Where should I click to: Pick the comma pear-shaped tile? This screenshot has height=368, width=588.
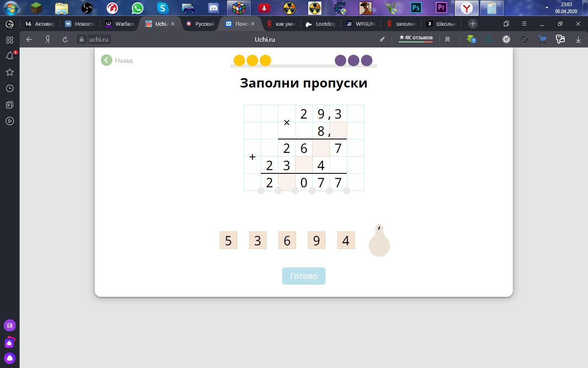pyautogui.click(x=379, y=242)
